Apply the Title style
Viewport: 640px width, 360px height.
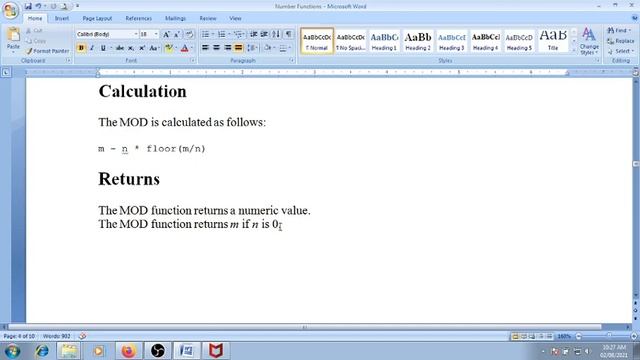click(x=553, y=41)
